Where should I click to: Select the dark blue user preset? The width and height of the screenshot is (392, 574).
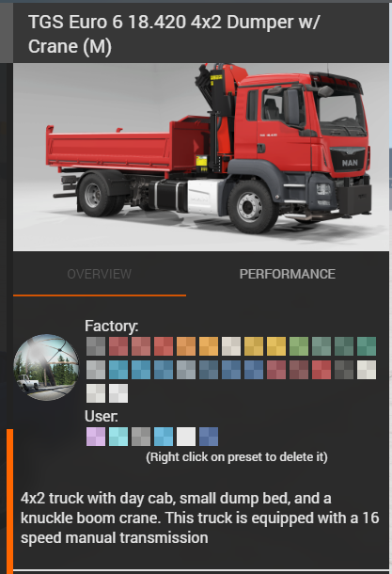click(209, 437)
